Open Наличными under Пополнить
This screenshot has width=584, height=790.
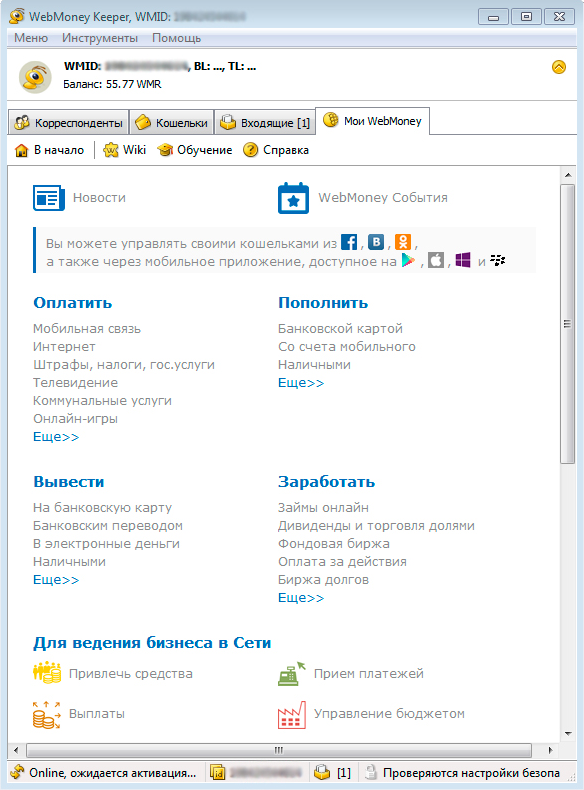pyautogui.click(x=314, y=365)
